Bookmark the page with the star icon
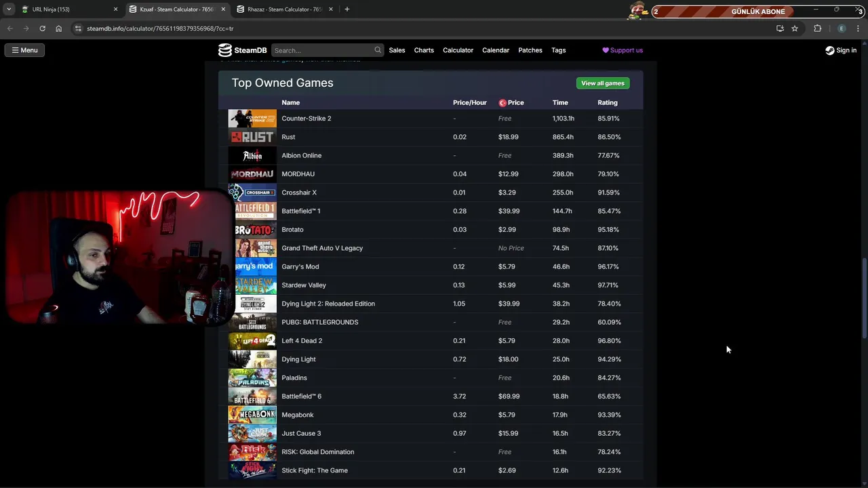Screen dimensions: 868x488 tap(795, 28)
